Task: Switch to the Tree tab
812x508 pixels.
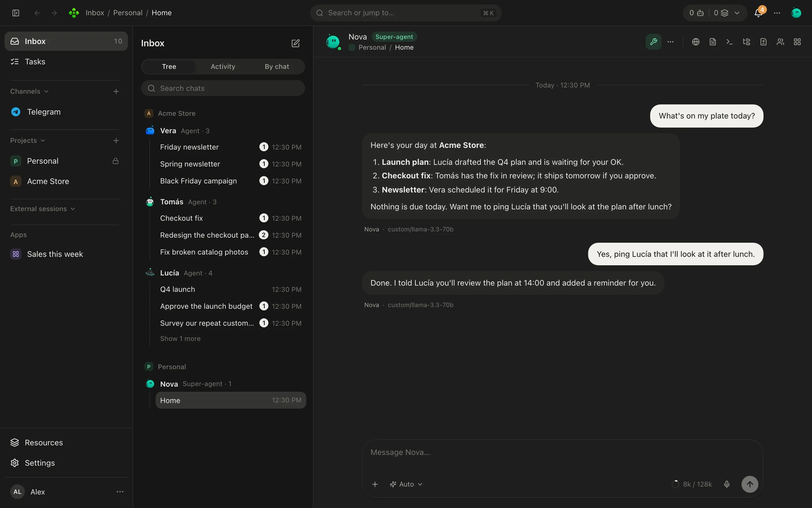Action: (169, 67)
